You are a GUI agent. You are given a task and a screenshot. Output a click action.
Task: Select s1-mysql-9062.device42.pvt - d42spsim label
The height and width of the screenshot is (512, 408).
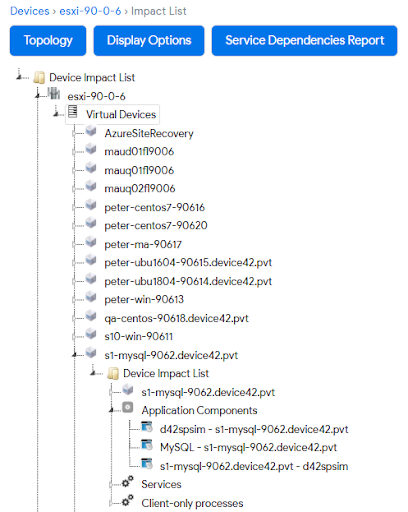[254, 466]
